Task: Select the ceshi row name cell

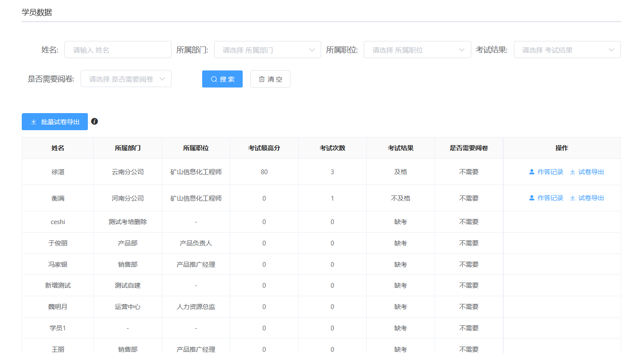Action: 58,222
